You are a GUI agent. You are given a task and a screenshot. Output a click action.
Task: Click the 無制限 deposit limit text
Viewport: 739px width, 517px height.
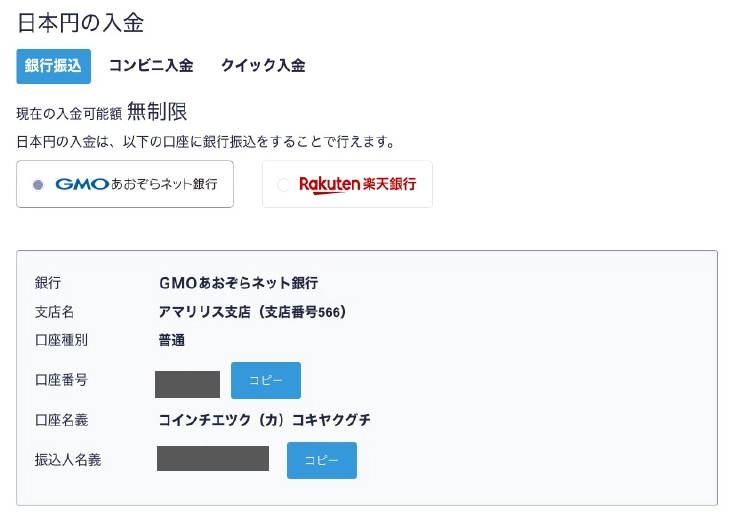tap(157, 112)
